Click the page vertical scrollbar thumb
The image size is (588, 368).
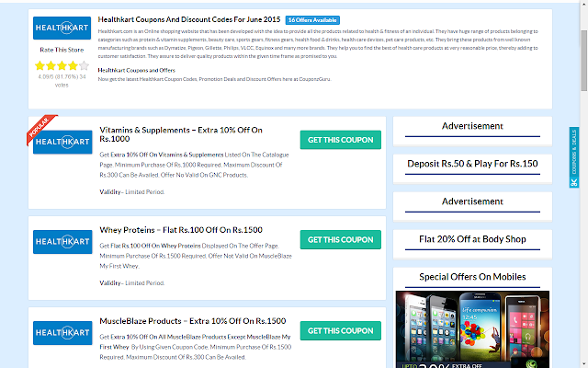pyautogui.click(x=584, y=60)
